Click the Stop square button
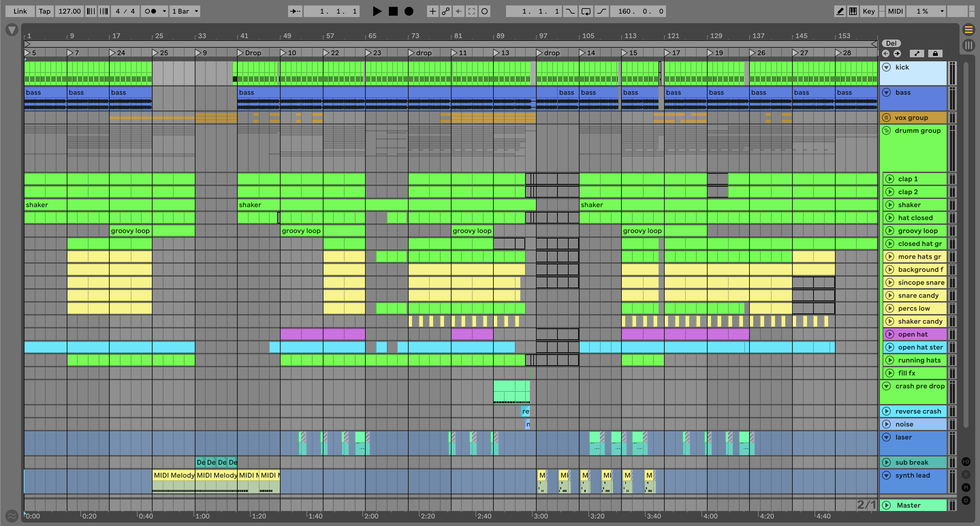The width and height of the screenshot is (980, 526). (393, 12)
